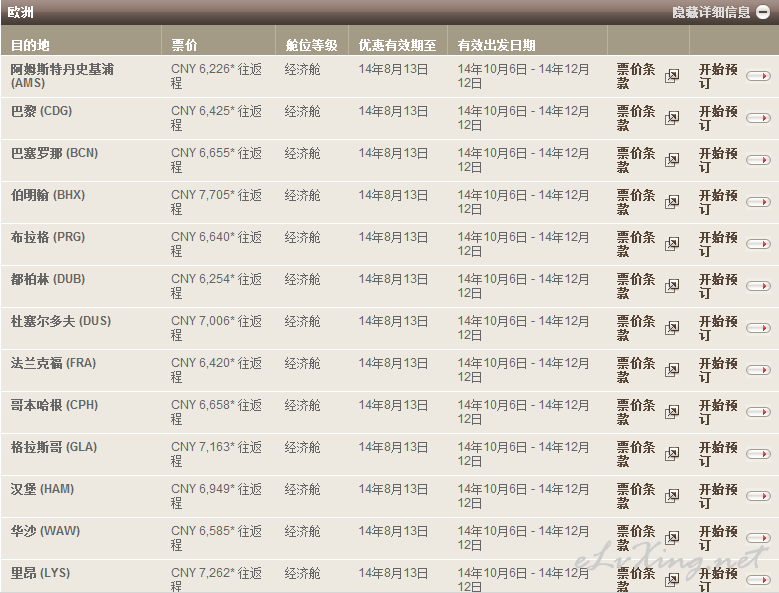Image resolution: width=779 pixels, height=593 pixels.
Task: Open 票价条款 link for 巴黎 (CDG)
Action: coord(636,118)
